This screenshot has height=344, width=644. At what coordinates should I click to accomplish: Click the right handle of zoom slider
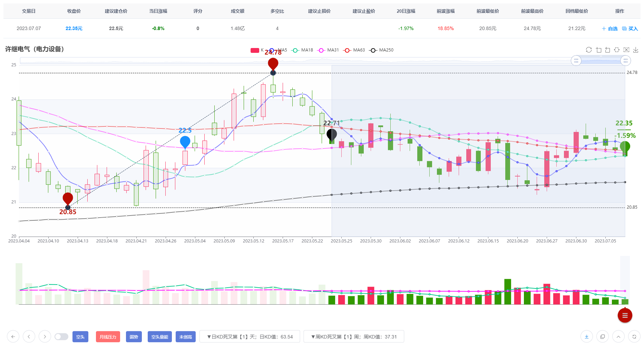click(626, 60)
